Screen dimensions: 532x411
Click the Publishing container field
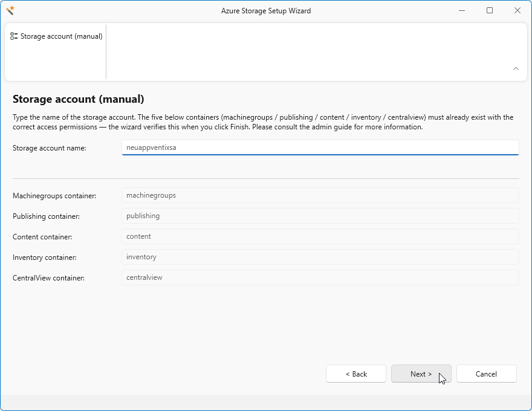(x=320, y=216)
